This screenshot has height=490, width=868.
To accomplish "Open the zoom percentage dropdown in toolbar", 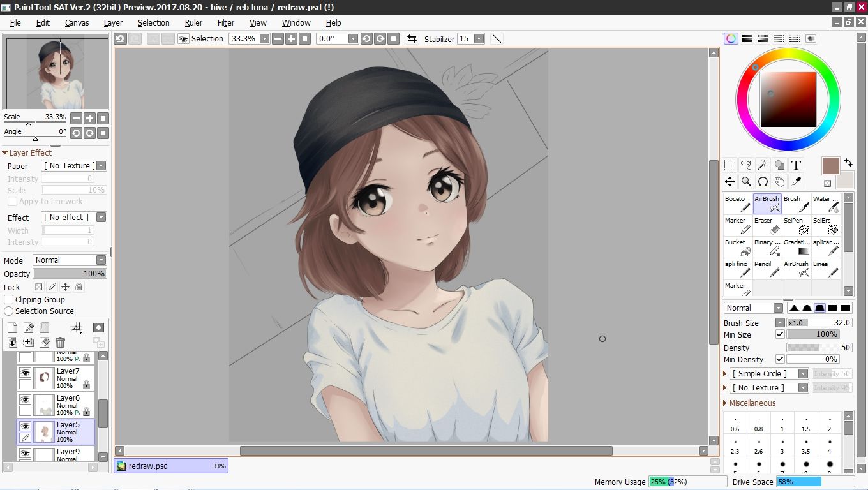I will click(264, 39).
